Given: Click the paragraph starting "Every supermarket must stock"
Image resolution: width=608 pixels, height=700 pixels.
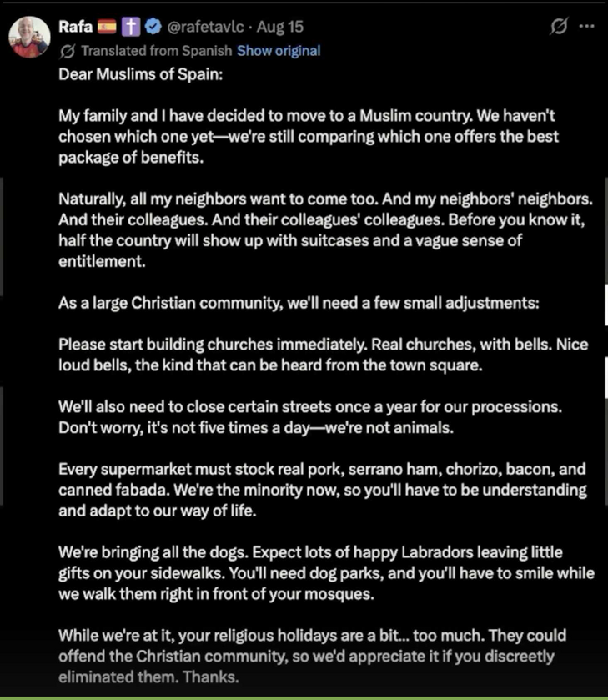Looking at the screenshot, I should coord(323,490).
